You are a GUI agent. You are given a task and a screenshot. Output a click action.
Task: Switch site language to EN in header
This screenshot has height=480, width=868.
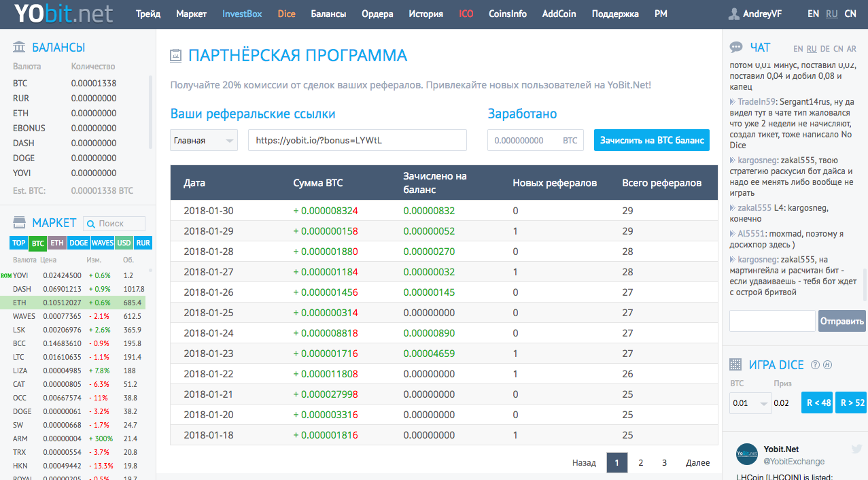click(x=814, y=14)
